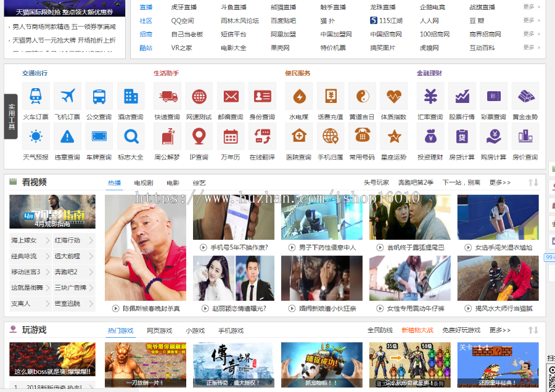555x392 pixels.
Task: Click the 115江湖 link
Action: click(387, 20)
